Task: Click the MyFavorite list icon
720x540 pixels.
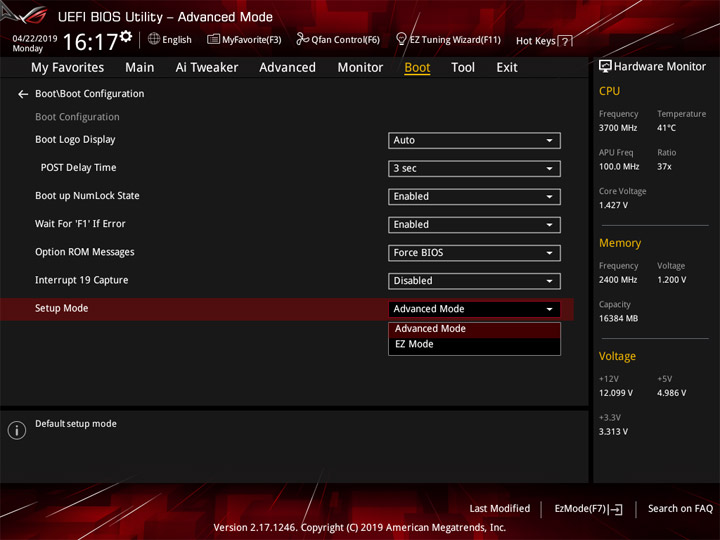Action: click(214, 39)
